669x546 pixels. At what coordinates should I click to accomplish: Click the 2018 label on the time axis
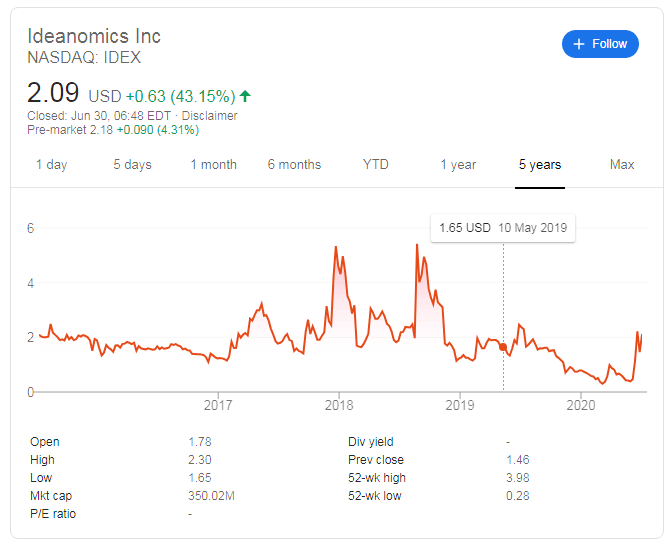(339, 405)
